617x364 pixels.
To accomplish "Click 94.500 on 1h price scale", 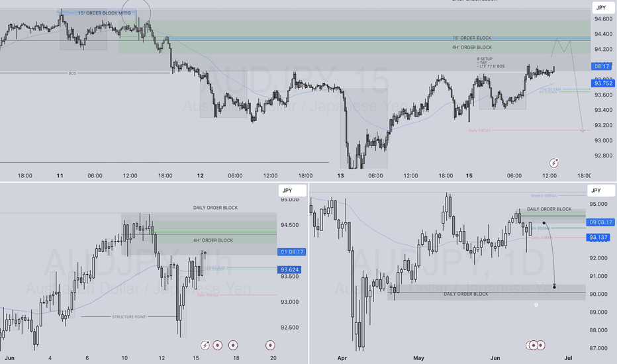I will coord(289,225).
